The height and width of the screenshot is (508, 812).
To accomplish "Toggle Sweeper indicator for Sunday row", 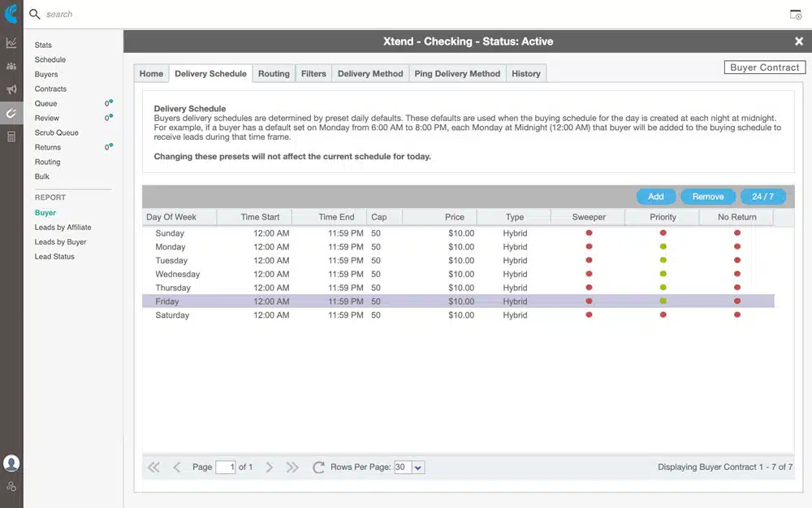I will 589,233.
